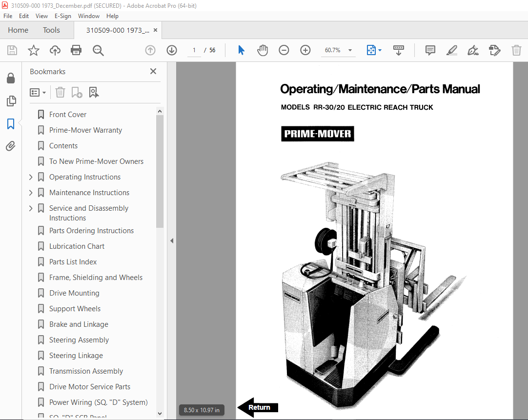
Task: Zoom in with plus icon
Action: 305,50
